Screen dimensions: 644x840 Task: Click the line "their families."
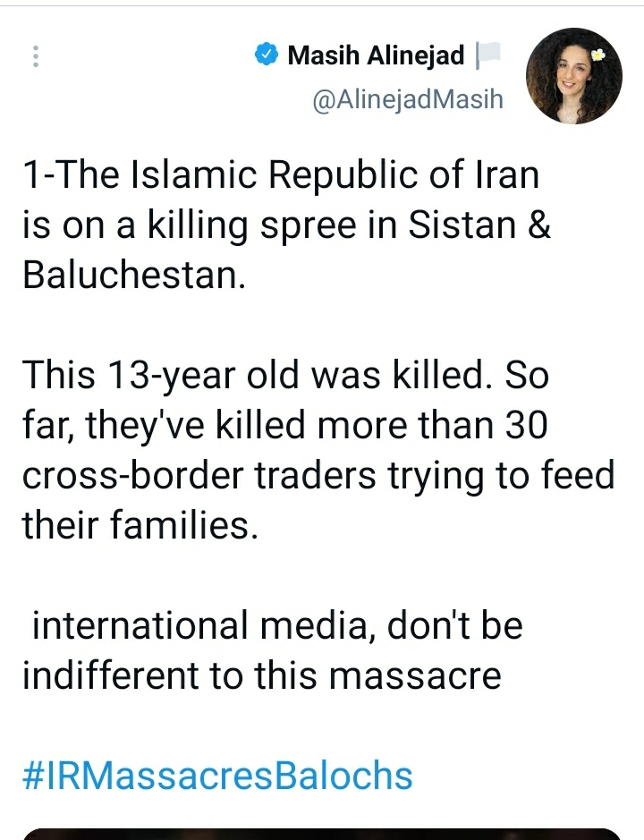pyautogui.click(x=139, y=525)
